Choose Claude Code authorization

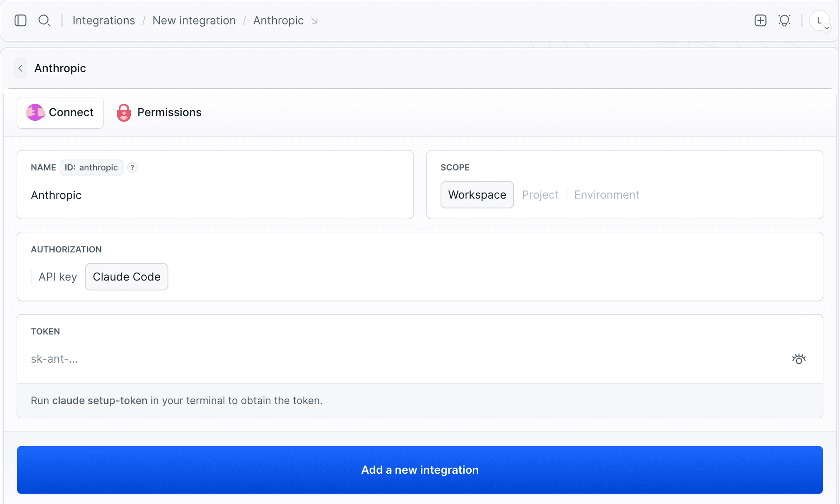[x=126, y=277]
